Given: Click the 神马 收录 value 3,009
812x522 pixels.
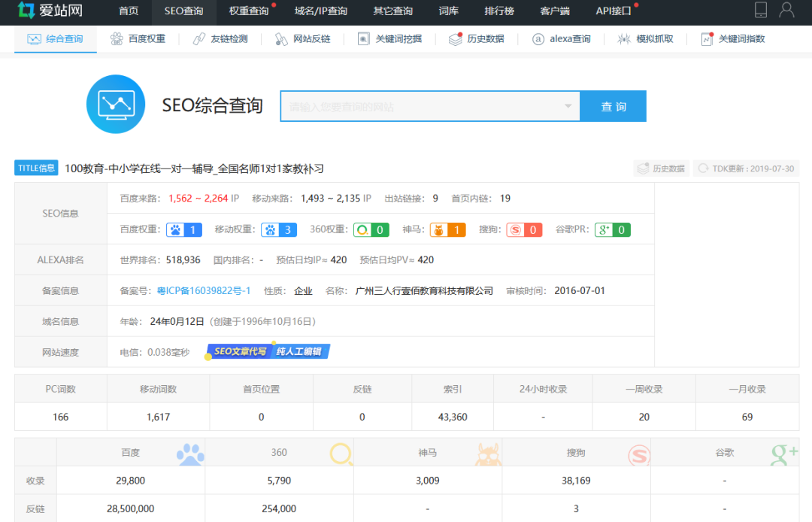Looking at the screenshot, I should pyautogui.click(x=428, y=481).
